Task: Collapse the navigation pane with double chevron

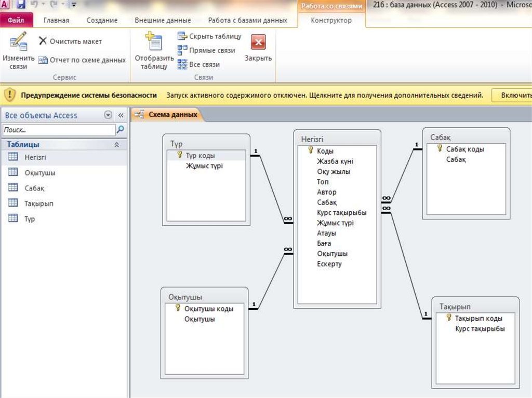Action: coord(121,115)
